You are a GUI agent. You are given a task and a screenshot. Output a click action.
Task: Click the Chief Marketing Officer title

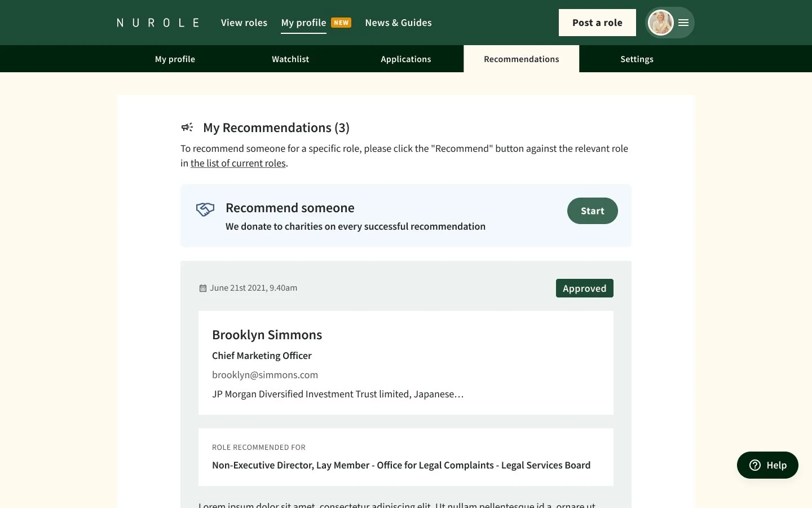(x=262, y=356)
